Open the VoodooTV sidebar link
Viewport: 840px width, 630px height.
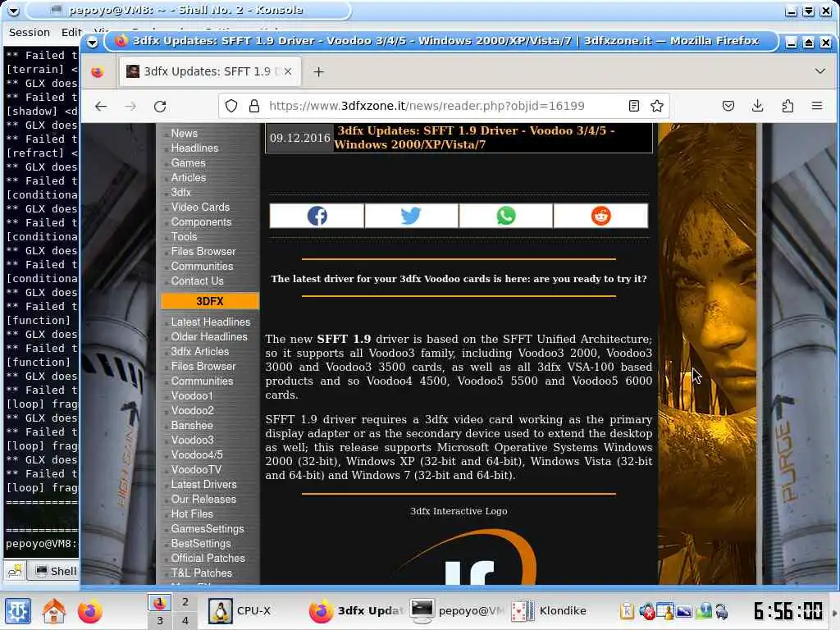pos(196,469)
